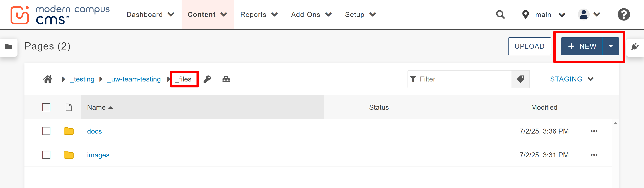Select the checkbox for the docs folder
Screen dimensions: 644x188
pos(46,131)
